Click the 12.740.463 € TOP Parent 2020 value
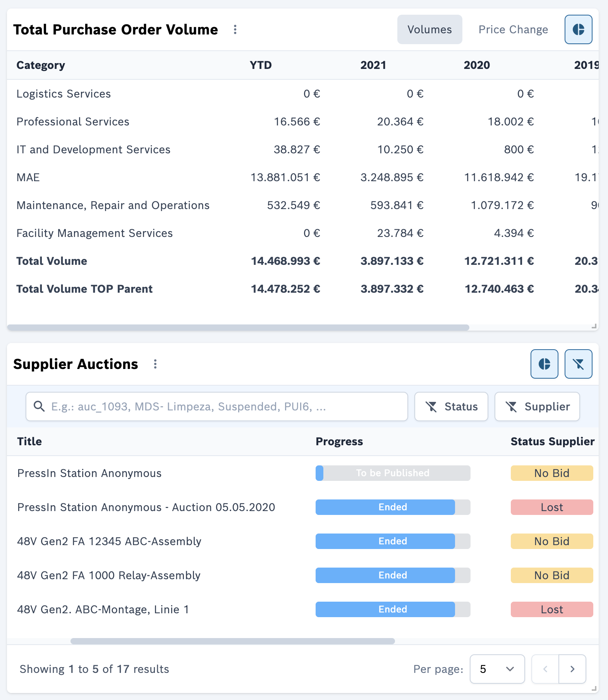The height and width of the screenshot is (700, 608). click(499, 289)
